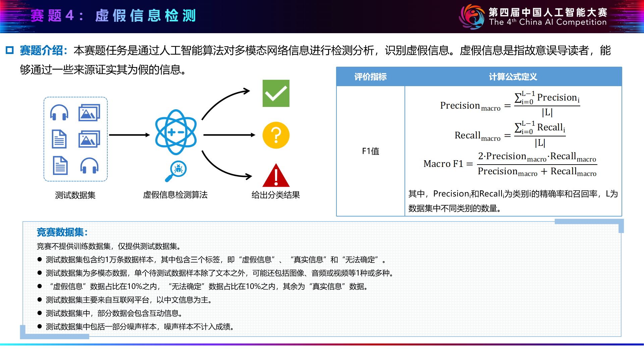This screenshot has width=644, height=362.
Task: Click the middle-row document icon in dataset box
Action: click(x=59, y=139)
